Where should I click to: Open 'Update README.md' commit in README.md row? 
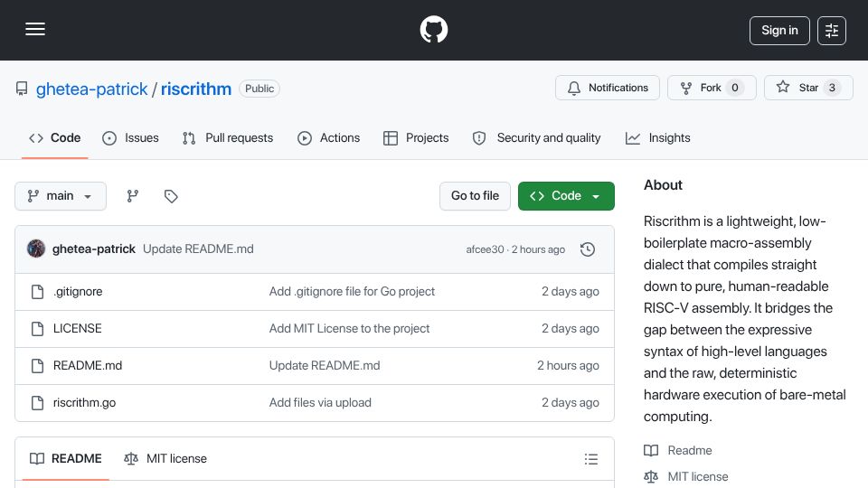point(325,366)
